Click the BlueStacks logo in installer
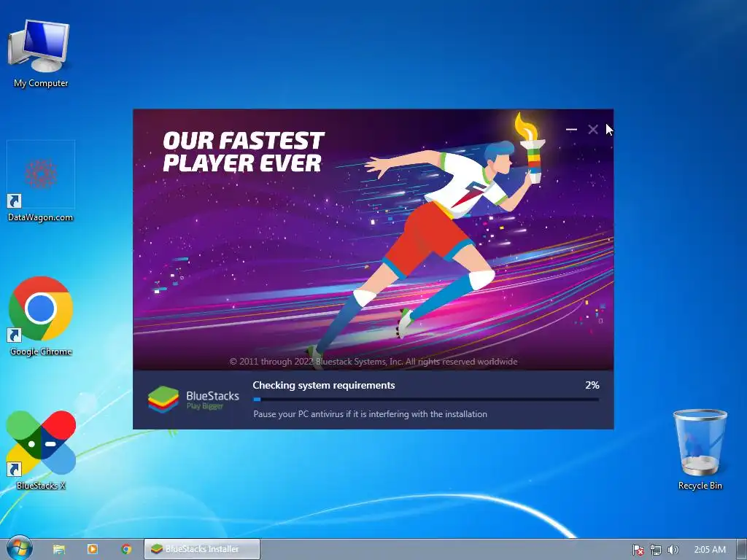 coord(193,400)
